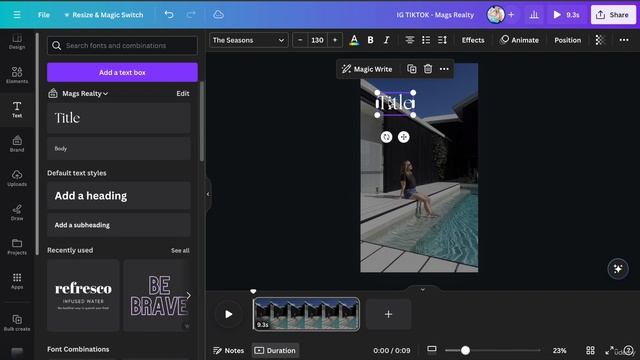640x360 pixels.
Task: Open the user profile avatar
Action: tap(496, 15)
